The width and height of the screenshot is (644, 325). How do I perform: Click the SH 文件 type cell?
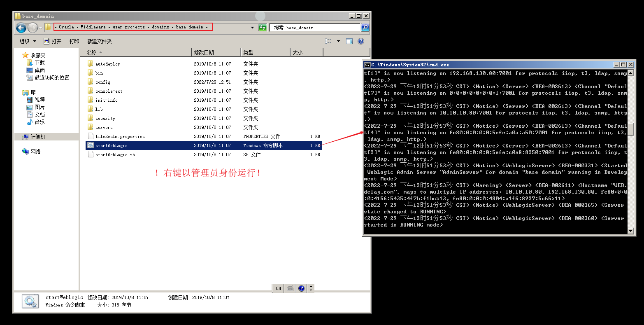[x=252, y=154]
